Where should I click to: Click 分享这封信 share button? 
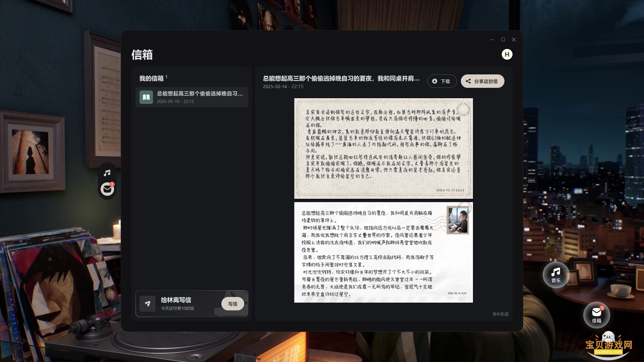pos(482,81)
